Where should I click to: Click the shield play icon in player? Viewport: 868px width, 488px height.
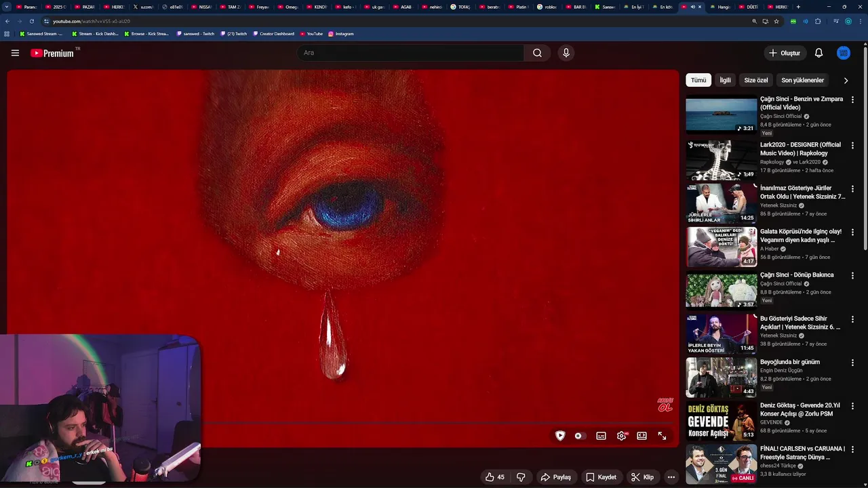(x=560, y=436)
